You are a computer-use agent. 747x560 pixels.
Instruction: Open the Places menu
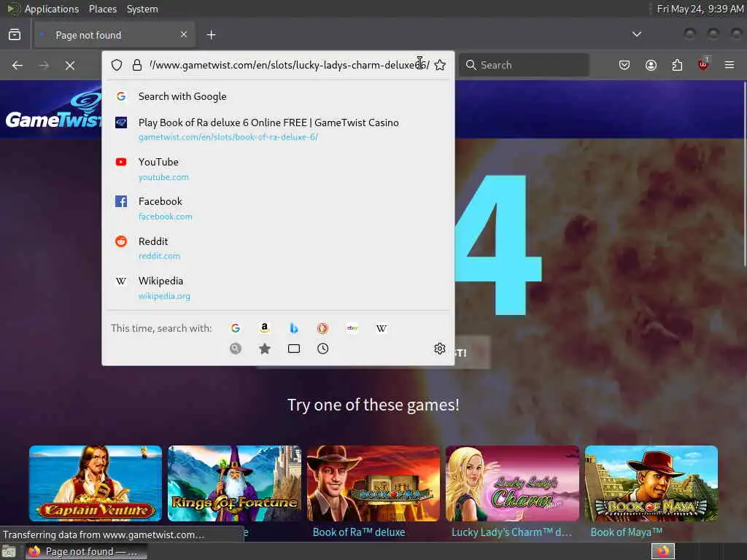[102, 9]
